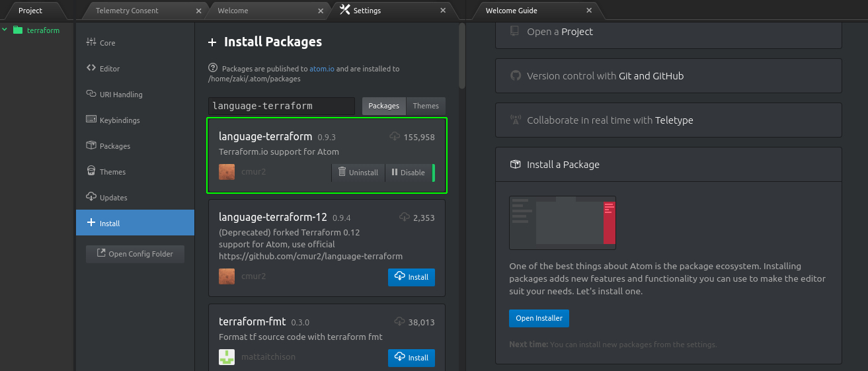
Task: Open the language-terraform-12 package title
Action: click(273, 217)
